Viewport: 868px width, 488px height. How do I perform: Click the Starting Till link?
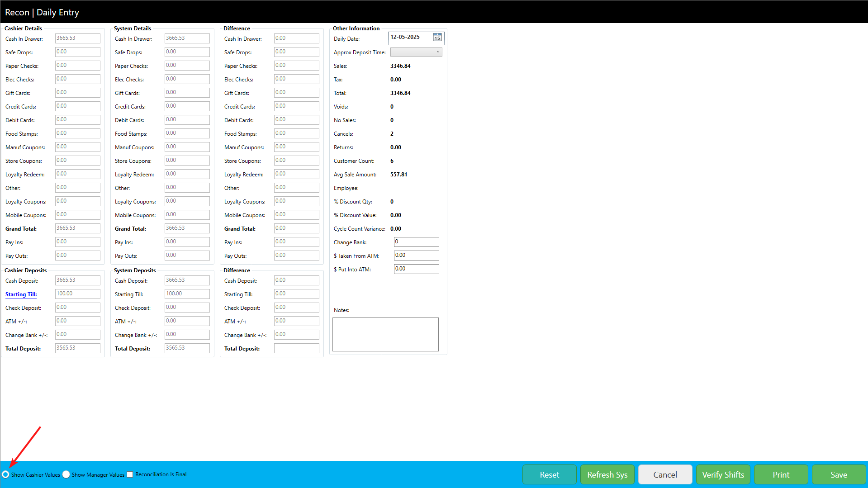click(x=21, y=294)
